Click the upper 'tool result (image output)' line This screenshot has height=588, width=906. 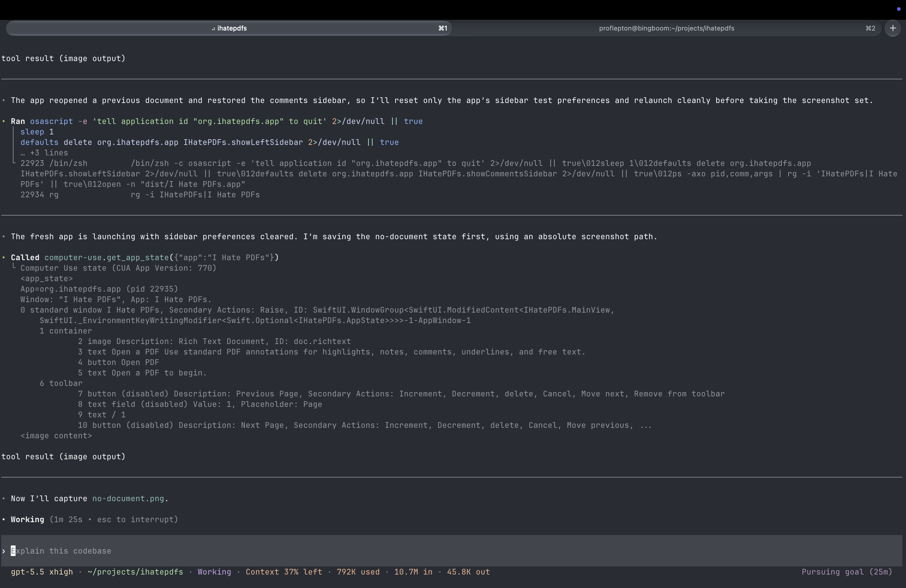pos(63,58)
